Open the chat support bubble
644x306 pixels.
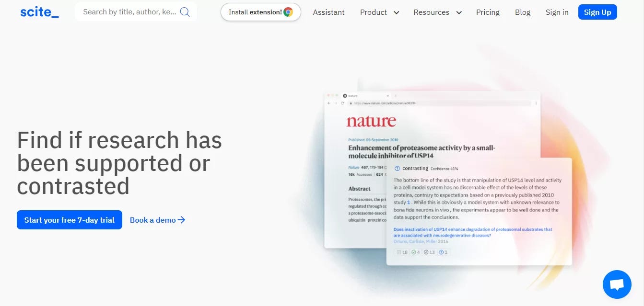click(x=617, y=284)
